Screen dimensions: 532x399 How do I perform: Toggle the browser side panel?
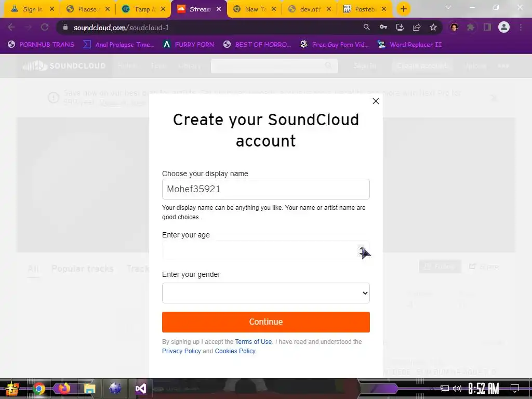487,27
